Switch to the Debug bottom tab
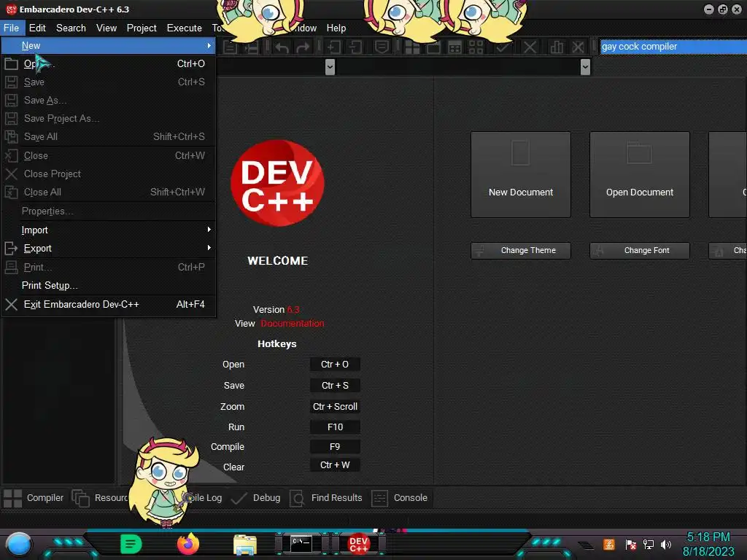 (x=256, y=498)
